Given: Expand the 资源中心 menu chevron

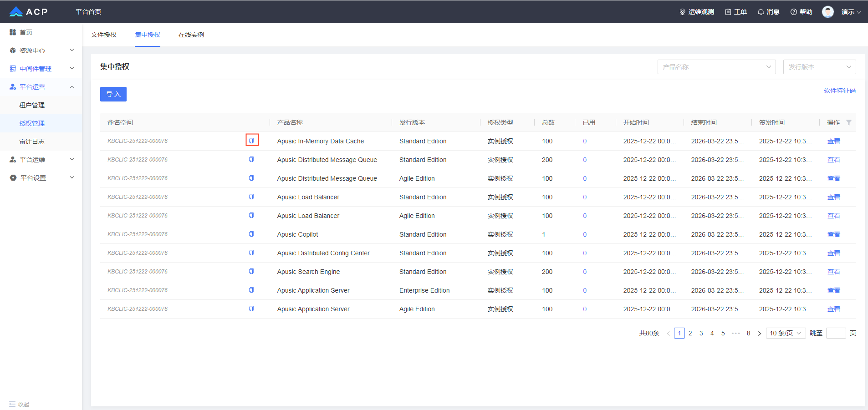Looking at the screenshot, I should 72,50.
